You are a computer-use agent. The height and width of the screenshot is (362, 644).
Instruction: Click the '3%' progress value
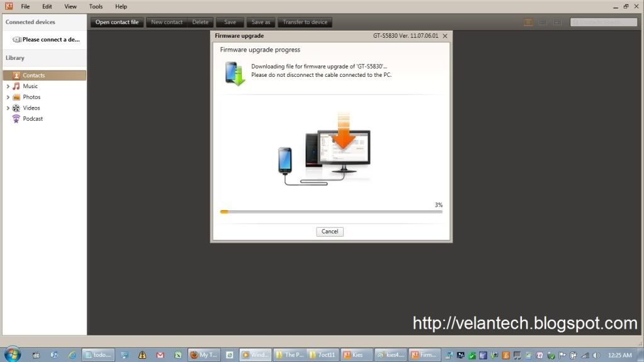tap(439, 205)
